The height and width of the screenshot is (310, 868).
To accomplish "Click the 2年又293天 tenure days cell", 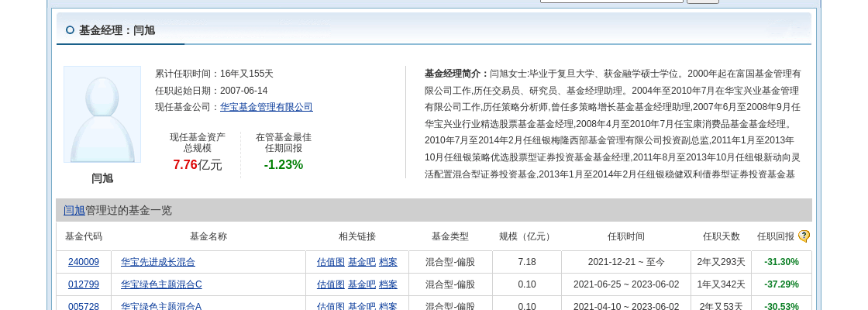I will [722, 262].
